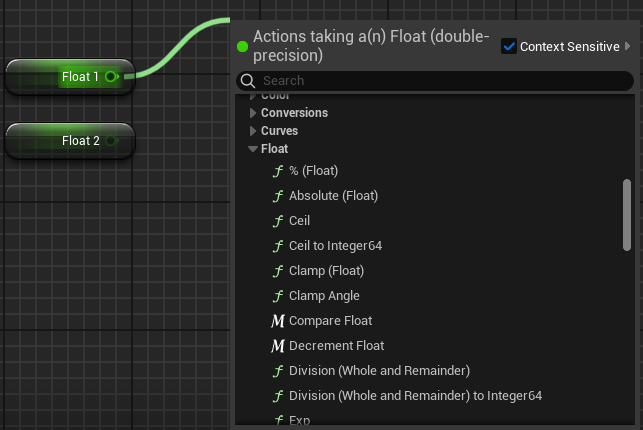
Task: Select Clamp (Float) action
Action: click(x=326, y=271)
